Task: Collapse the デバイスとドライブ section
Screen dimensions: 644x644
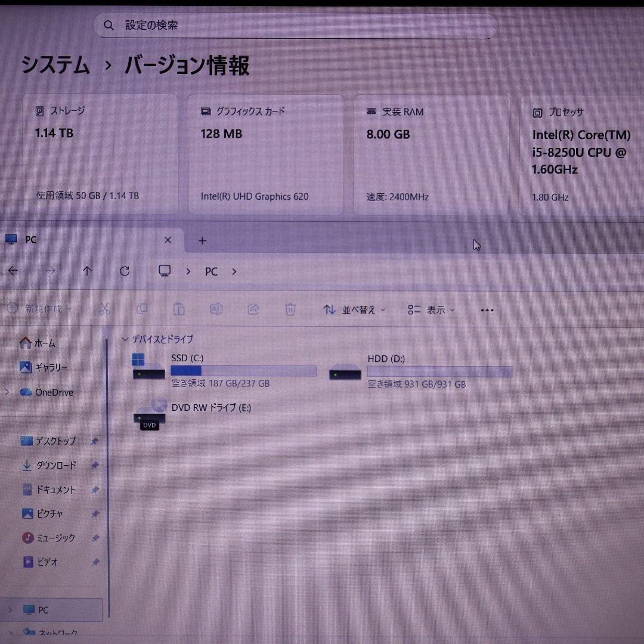Action: coord(125,339)
